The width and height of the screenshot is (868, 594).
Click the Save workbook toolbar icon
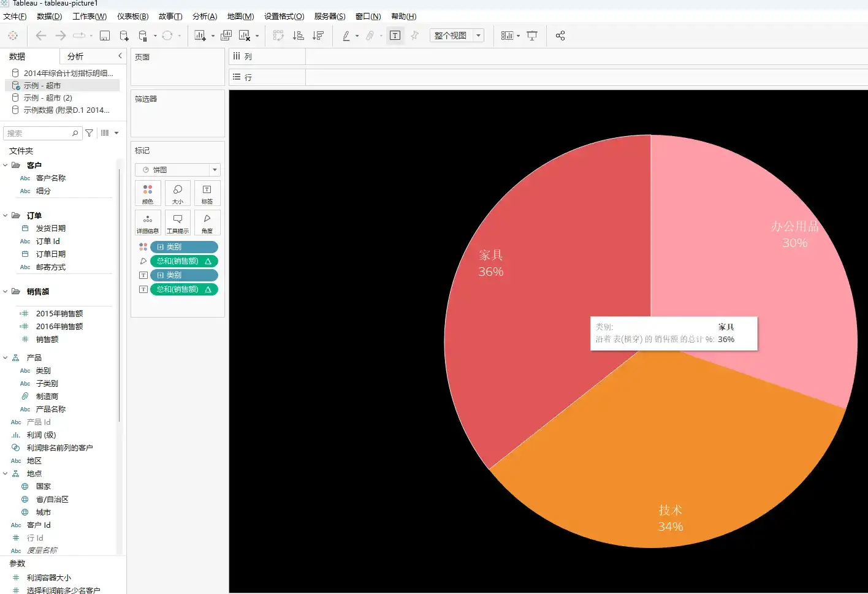click(x=105, y=36)
